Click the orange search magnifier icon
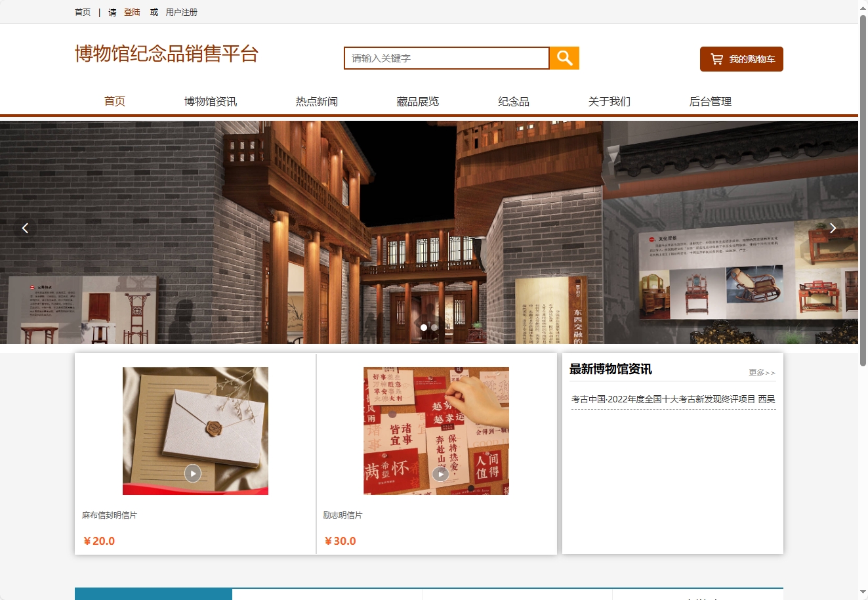This screenshot has height=600, width=868. 564,58
